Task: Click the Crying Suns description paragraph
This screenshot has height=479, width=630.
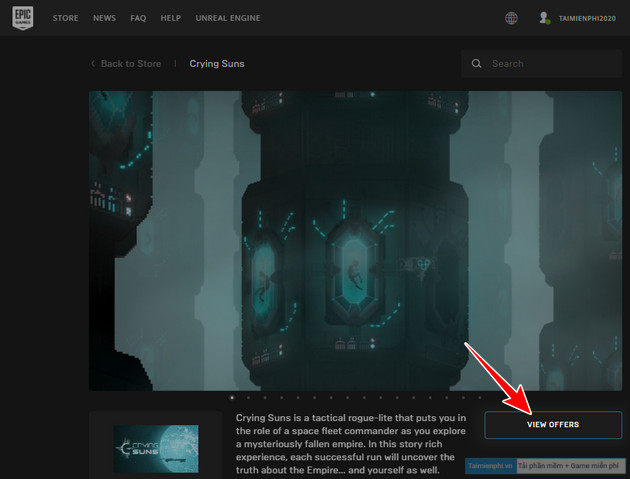Action: [x=351, y=444]
